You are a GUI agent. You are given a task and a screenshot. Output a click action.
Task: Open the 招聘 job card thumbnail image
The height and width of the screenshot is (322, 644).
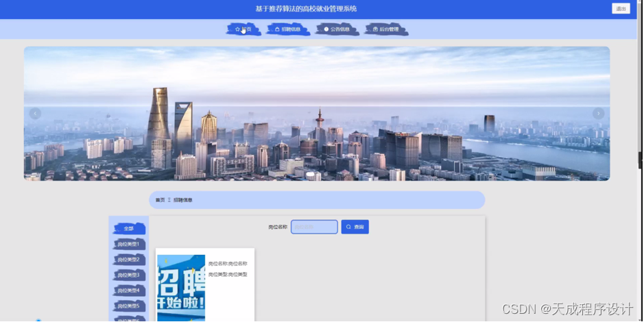[181, 288]
